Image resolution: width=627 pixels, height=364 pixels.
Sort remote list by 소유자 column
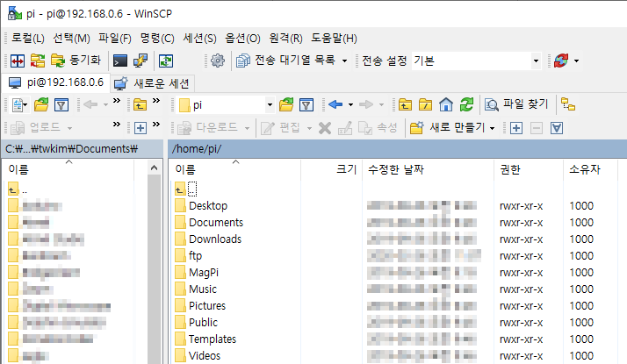(590, 169)
